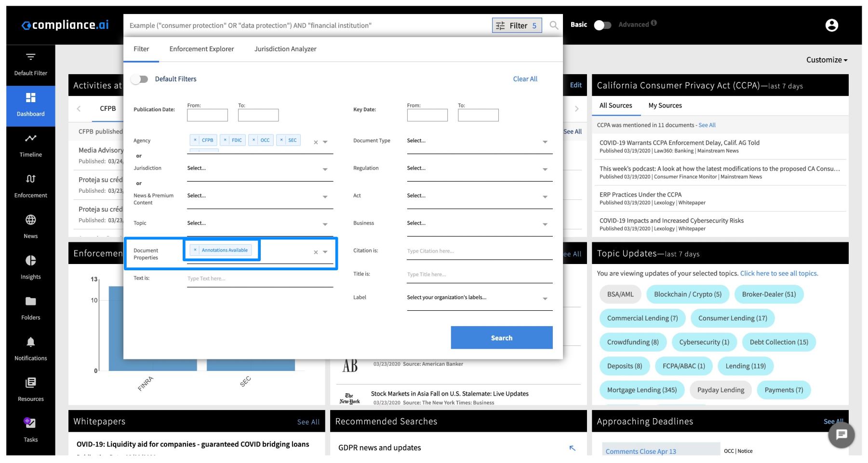868x463 pixels.
Task: Open ERP Practices Under the CCPA article
Action: (640, 195)
